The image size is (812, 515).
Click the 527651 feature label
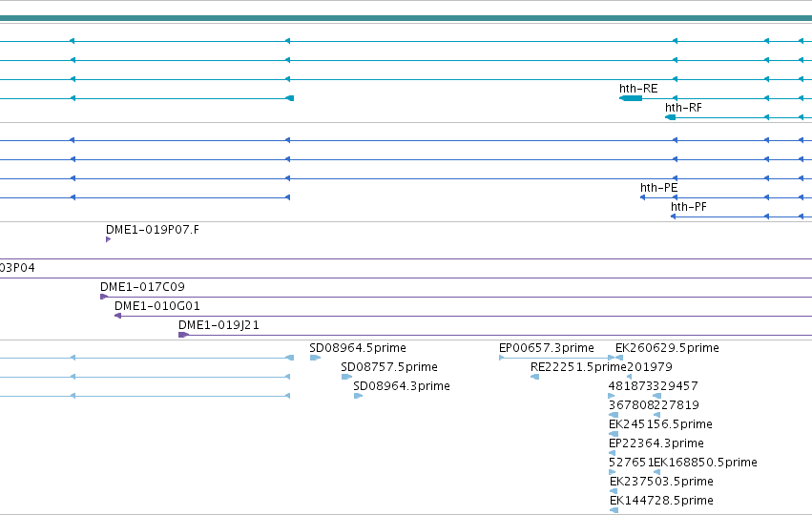pyautogui.click(x=632, y=463)
